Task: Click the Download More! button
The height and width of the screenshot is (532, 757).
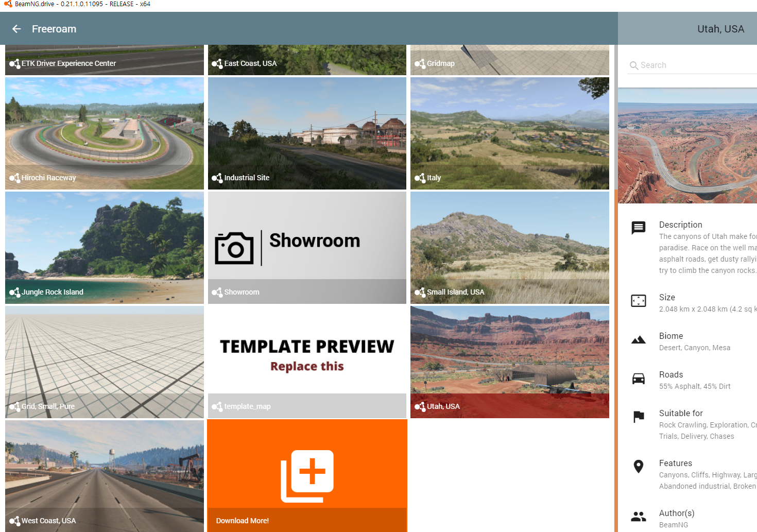Action: tap(307, 476)
